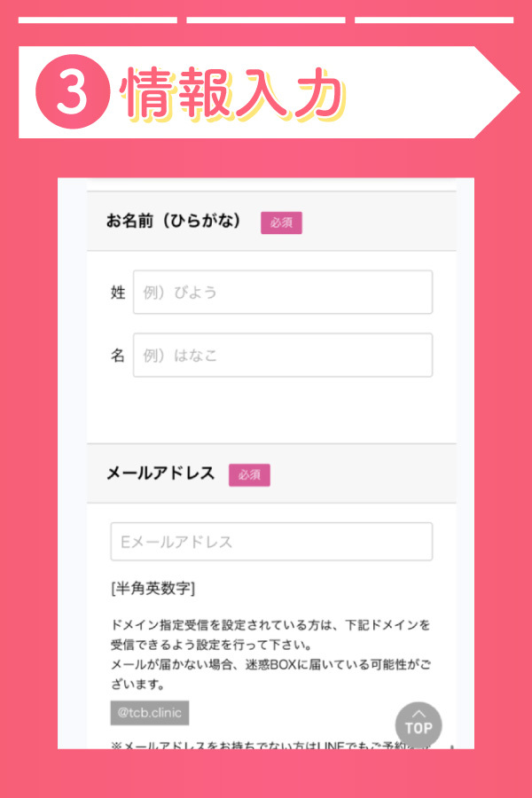Focus the 名 hiragana input field
532x798 pixels.
pos(283,356)
